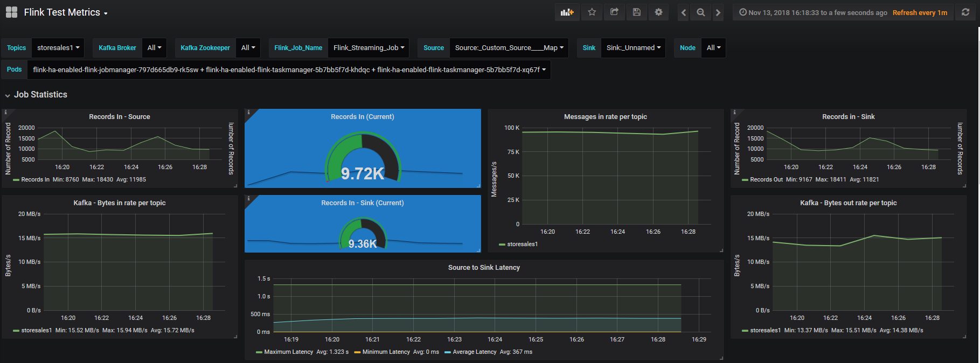The width and height of the screenshot is (980, 363).
Task: Click the Kafka Zookeeper variable label
Action: click(x=205, y=48)
